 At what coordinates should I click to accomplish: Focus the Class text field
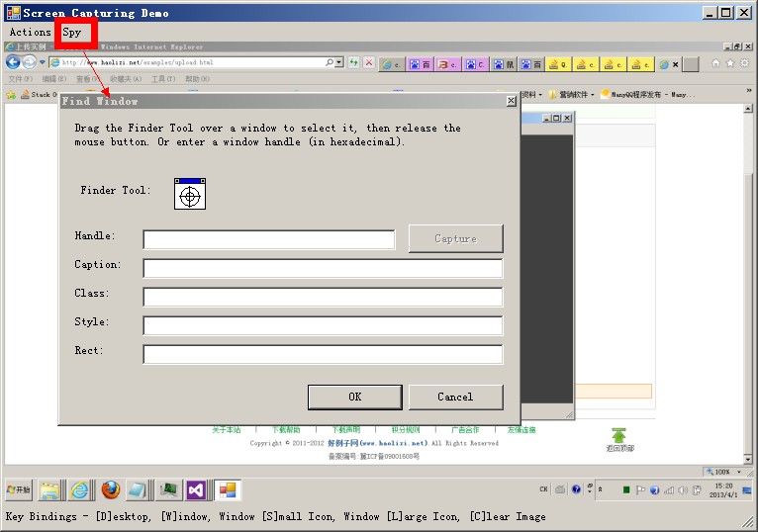(x=323, y=297)
